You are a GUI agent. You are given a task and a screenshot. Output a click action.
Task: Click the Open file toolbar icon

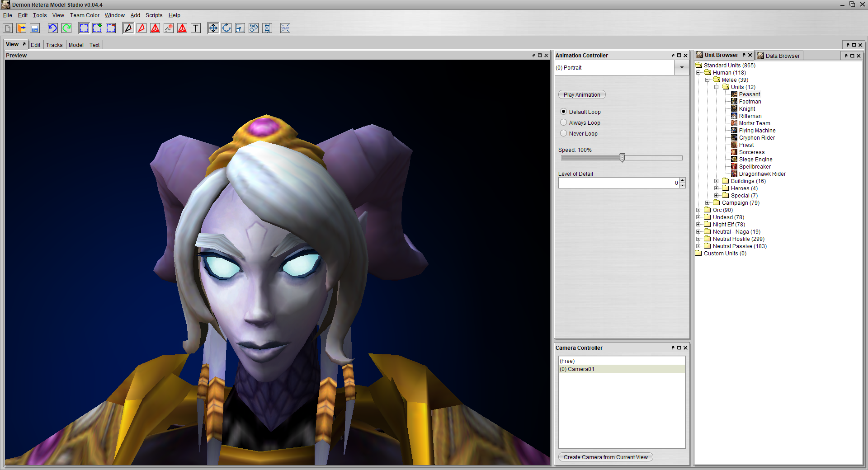point(21,28)
